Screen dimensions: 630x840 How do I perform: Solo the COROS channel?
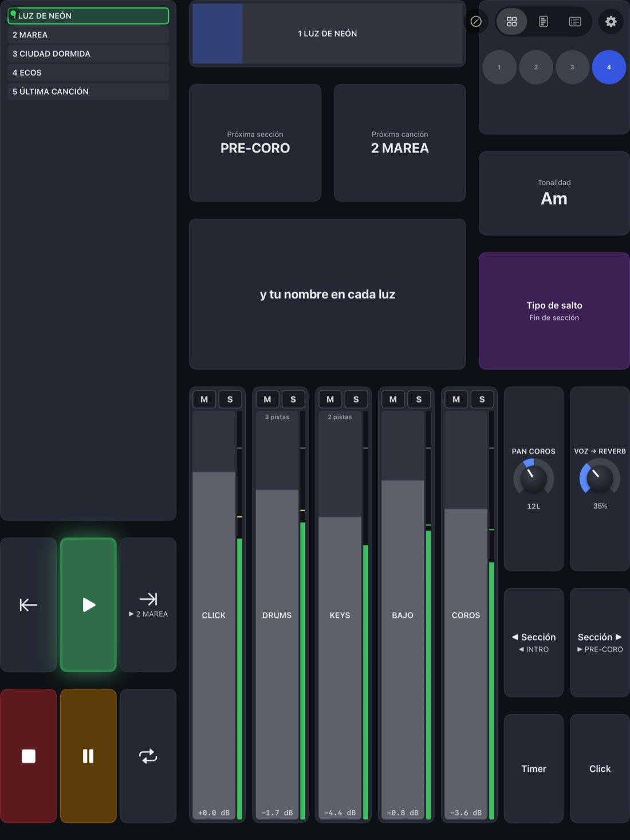[482, 399]
